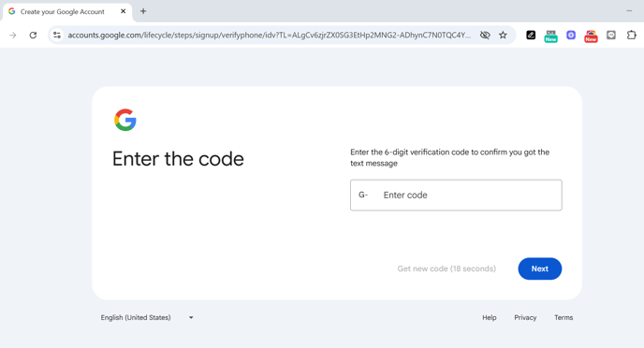This screenshot has width=644, height=348.
Task: Open the English (United States) language dropdown
Action: (x=147, y=318)
